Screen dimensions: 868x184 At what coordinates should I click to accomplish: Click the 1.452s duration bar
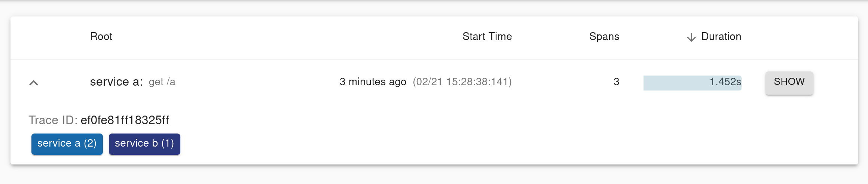pyautogui.click(x=692, y=83)
